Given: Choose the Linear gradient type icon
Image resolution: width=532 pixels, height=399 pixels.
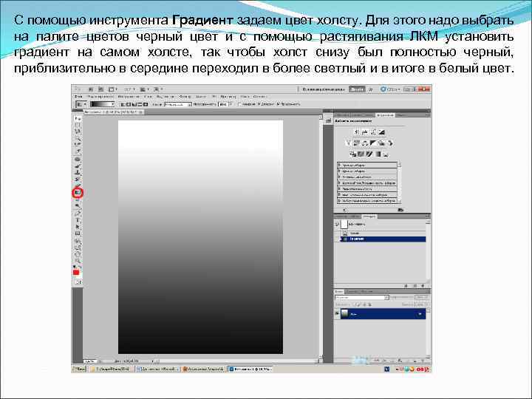Looking at the screenshot, I should pos(123,104).
